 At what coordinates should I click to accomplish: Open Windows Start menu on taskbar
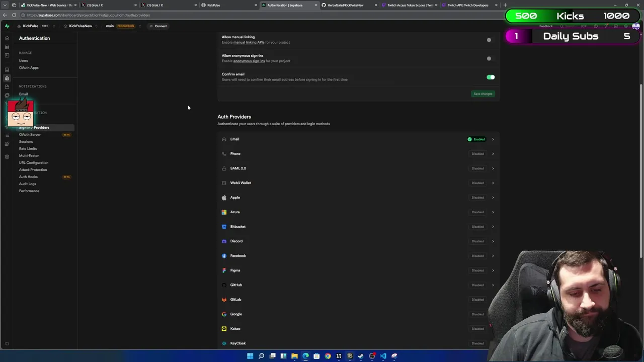(250, 356)
